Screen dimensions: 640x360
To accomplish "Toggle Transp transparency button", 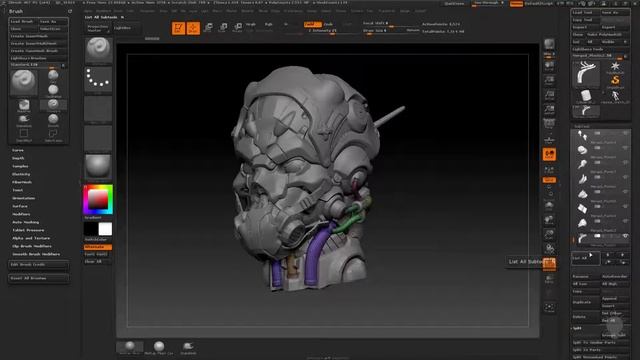I will click(x=549, y=279).
